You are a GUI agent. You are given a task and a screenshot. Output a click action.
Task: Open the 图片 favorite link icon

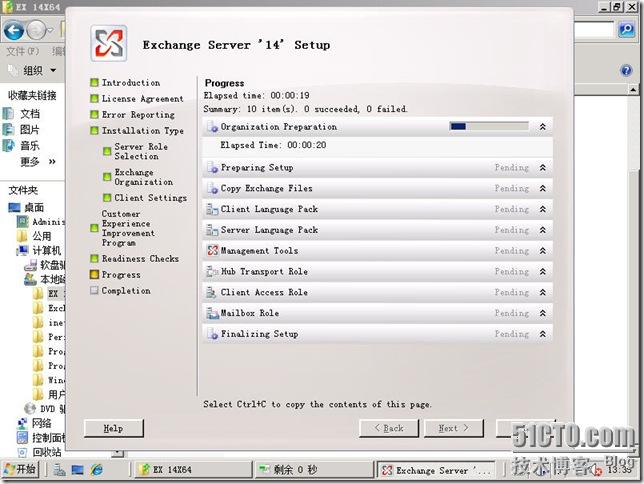tap(8, 130)
